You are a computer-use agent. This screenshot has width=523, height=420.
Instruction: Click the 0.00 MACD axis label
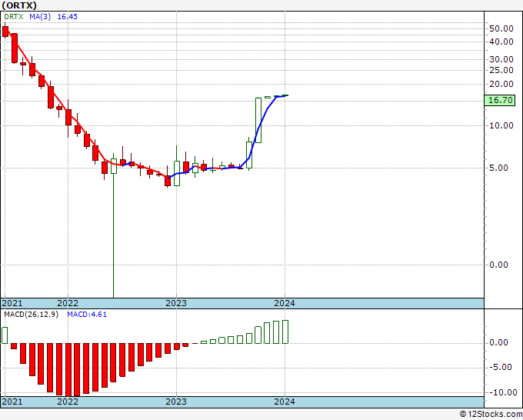498,342
